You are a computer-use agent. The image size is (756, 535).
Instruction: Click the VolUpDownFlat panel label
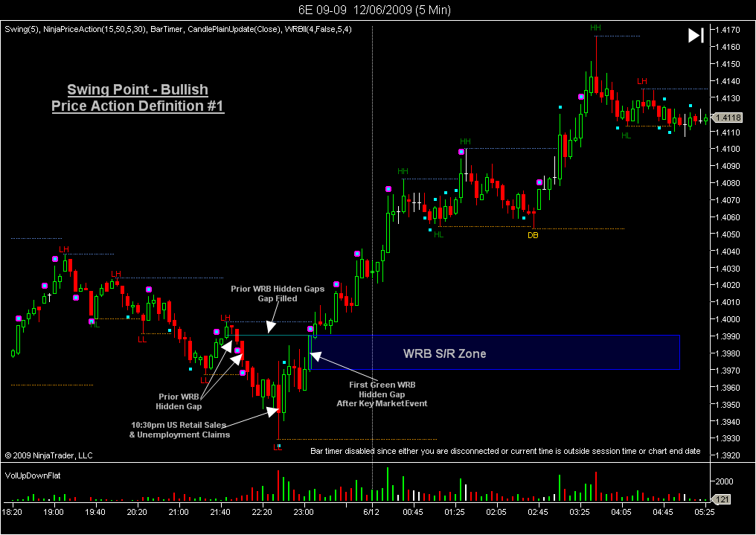click(32, 475)
